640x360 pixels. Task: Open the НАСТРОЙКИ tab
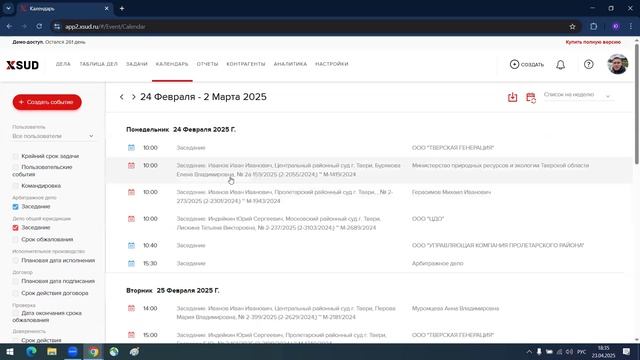tap(331, 64)
